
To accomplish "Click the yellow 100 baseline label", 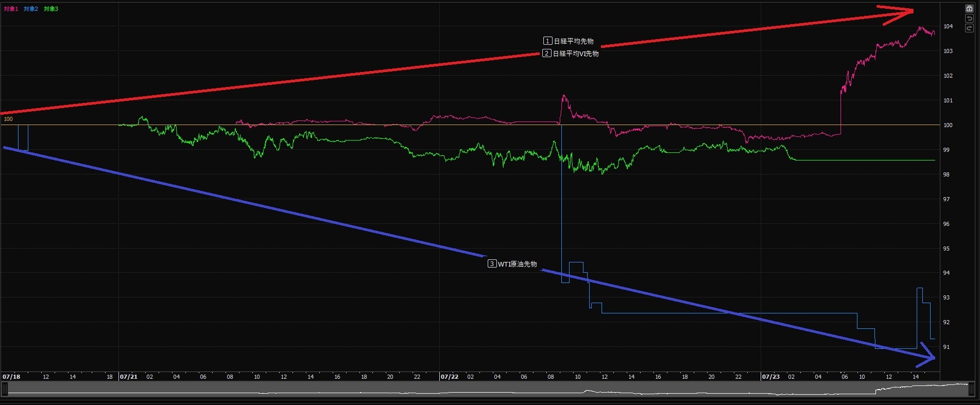I will pos(8,119).
